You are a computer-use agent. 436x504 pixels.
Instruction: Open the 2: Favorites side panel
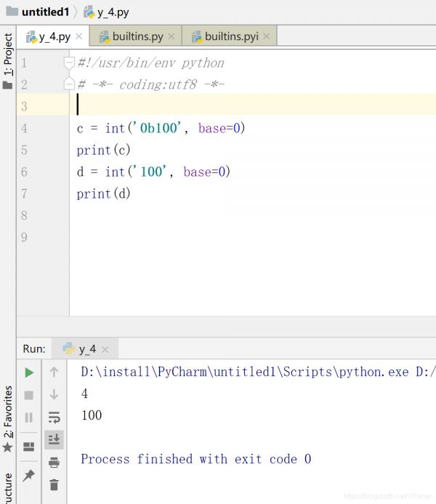8,412
